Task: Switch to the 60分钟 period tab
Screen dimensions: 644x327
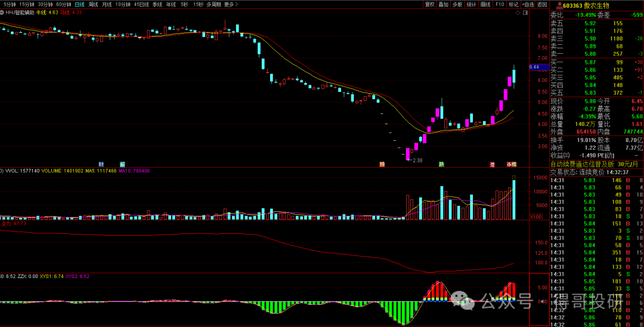Action: pos(63,5)
